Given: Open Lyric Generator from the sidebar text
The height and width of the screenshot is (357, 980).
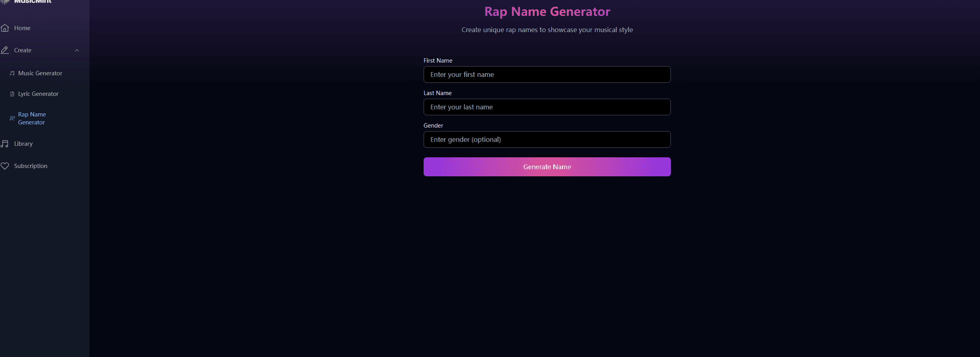Looking at the screenshot, I should 38,94.
